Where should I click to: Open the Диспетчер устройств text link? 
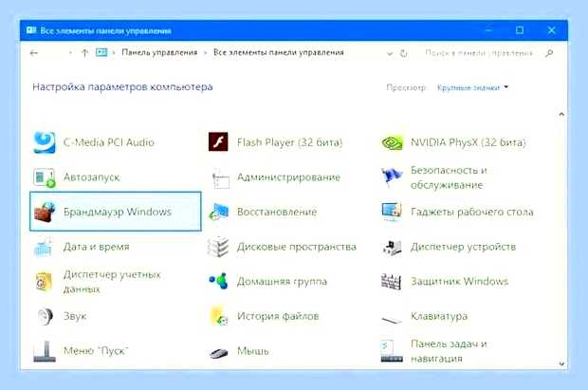pos(463,247)
